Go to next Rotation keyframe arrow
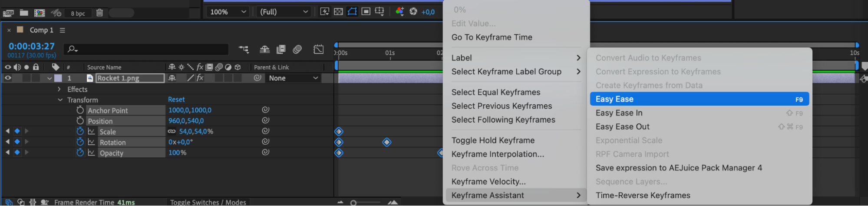This screenshot has width=868, height=206. click(27, 142)
